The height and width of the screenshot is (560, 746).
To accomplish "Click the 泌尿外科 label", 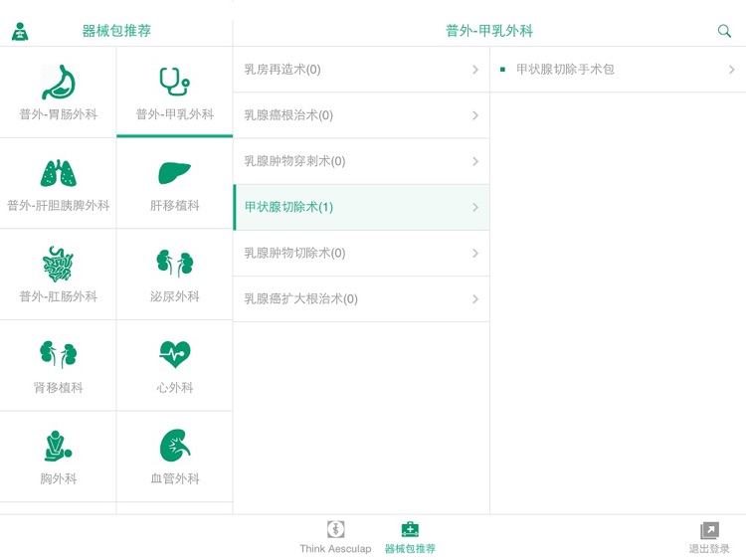I will click(175, 296).
